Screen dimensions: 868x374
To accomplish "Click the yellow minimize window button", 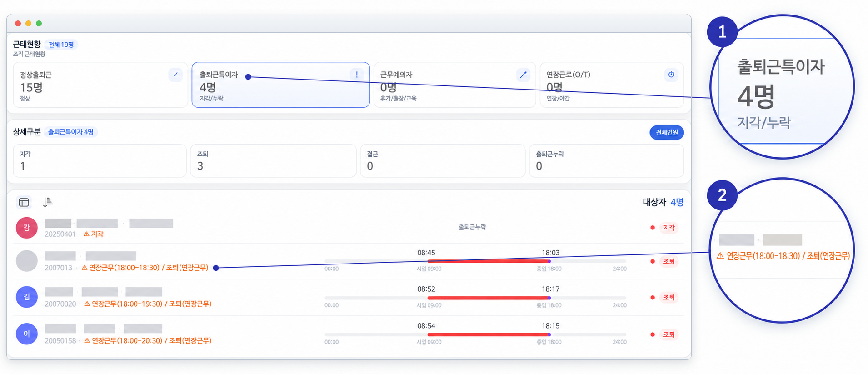I will pyautogui.click(x=28, y=23).
